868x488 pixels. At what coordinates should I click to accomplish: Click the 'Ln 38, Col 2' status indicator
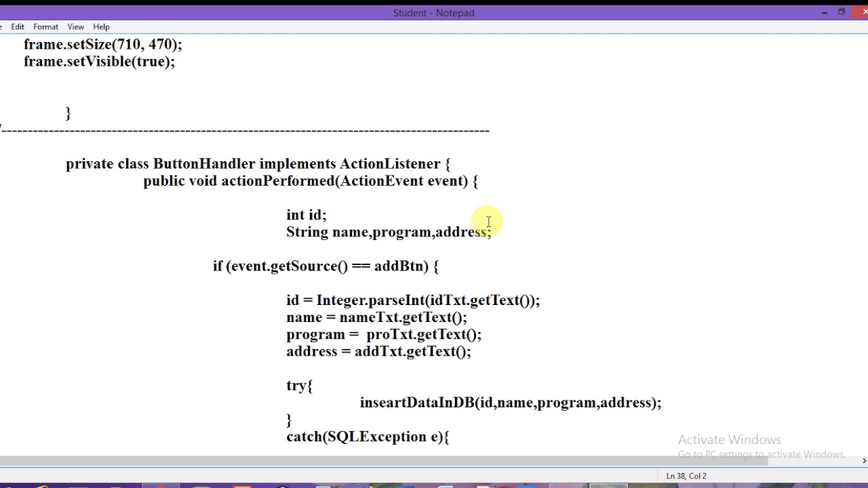[x=686, y=476]
